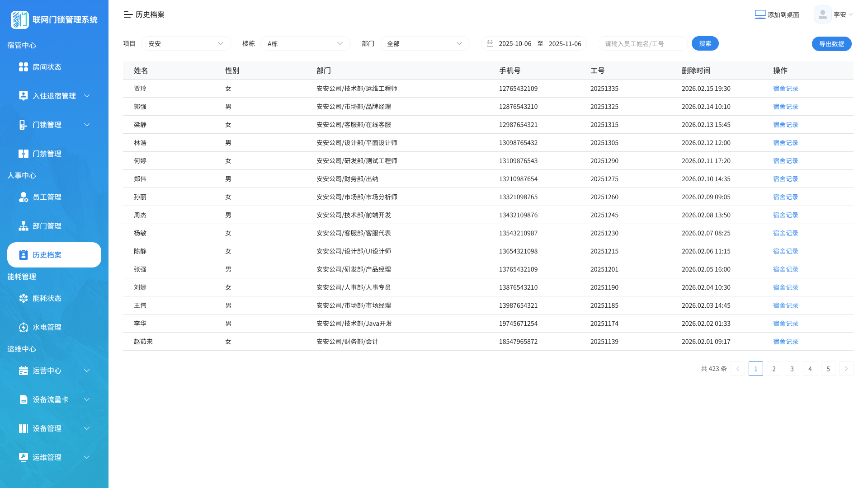Click the 员工管理 person icon
Viewport: 868px width, 488px height.
(x=24, y=197)
